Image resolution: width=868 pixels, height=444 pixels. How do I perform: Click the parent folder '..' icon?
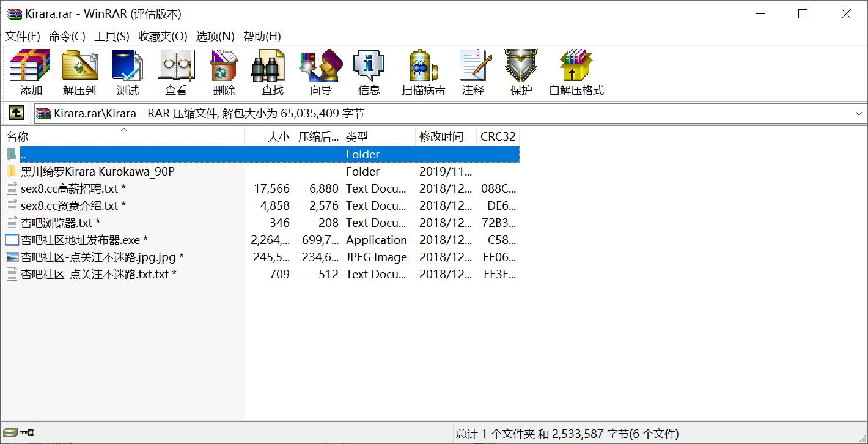pyautogui.click(x=12, y=154)
